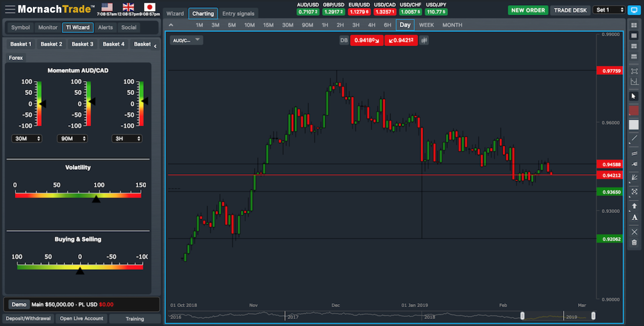Click the trash delete drawings icon
This screenshot has width=644, height=326.
(x=634, y=243)
